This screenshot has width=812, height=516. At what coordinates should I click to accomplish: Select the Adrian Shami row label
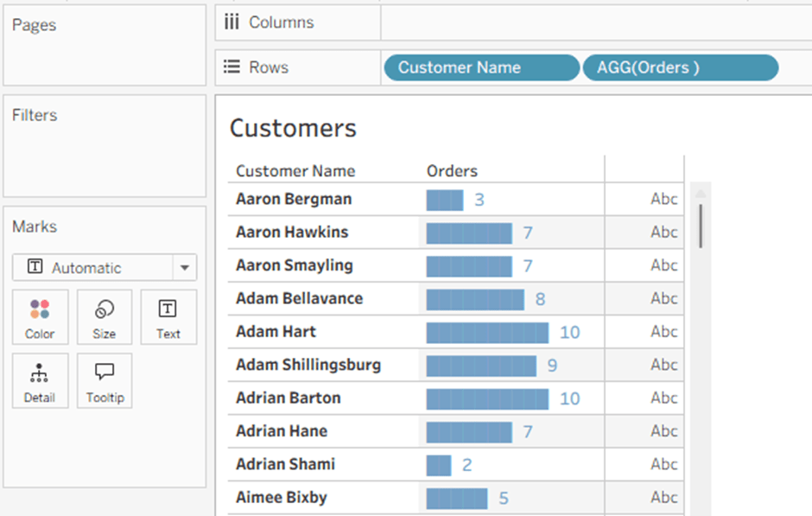click(285, 465)
